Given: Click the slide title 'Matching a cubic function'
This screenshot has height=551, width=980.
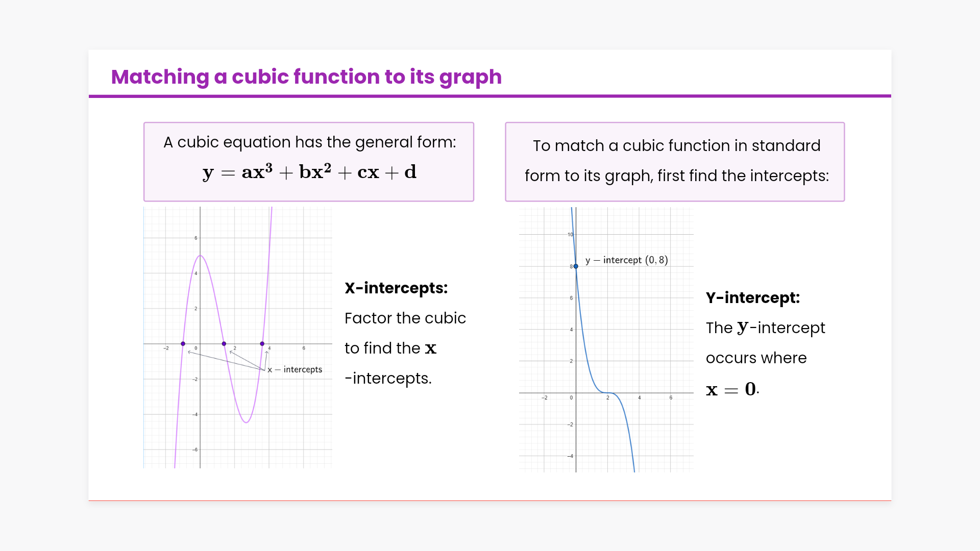Looking at the screenshot, I should tap(306, 77).
